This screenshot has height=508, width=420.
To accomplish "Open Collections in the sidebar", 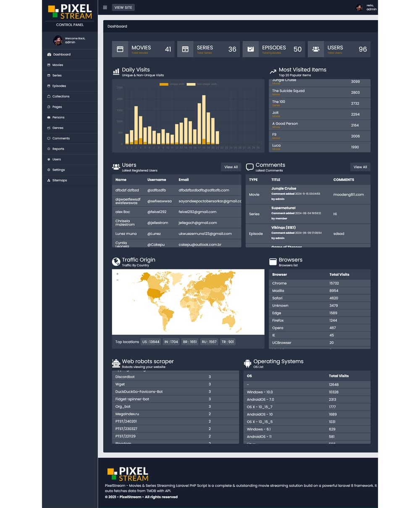I will pos(61,97).
